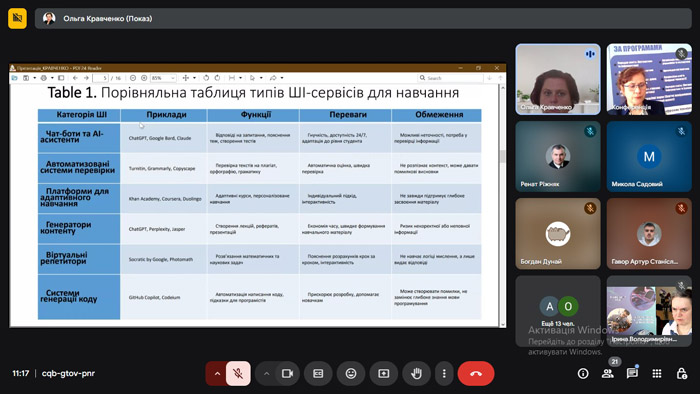
Task: Expand video settings arrow beside camera
Action: 267,373
